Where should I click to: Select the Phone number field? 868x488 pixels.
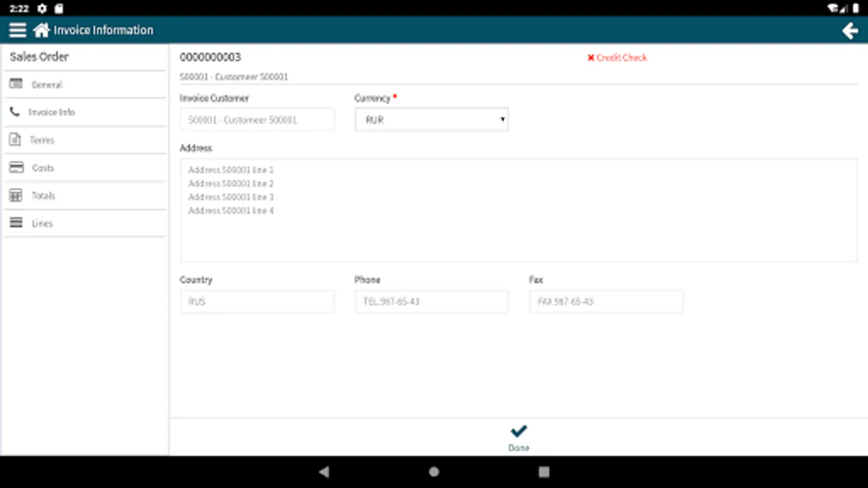pyautogui.click(x=431, y=301)
